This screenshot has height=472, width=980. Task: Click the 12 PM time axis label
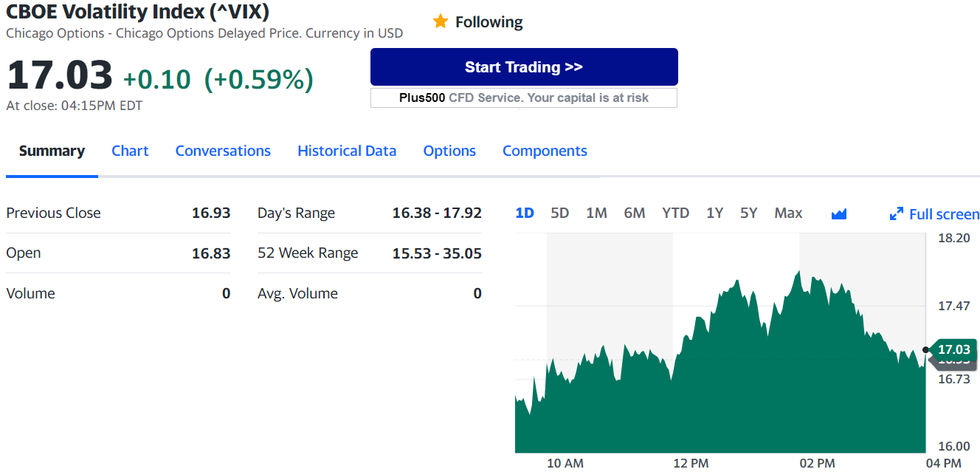[x=691, y=463]
